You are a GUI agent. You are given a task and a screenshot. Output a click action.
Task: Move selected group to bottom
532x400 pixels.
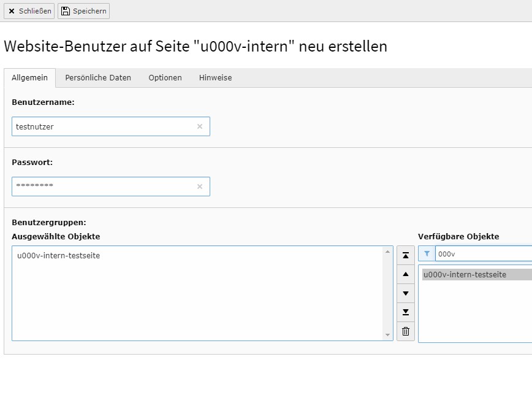tap(406, 312)
